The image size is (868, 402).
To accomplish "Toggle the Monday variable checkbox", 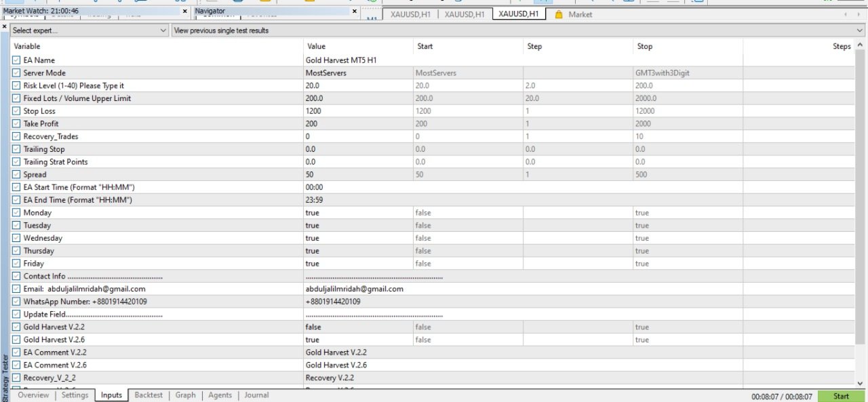I will click(x=16, y=213).
